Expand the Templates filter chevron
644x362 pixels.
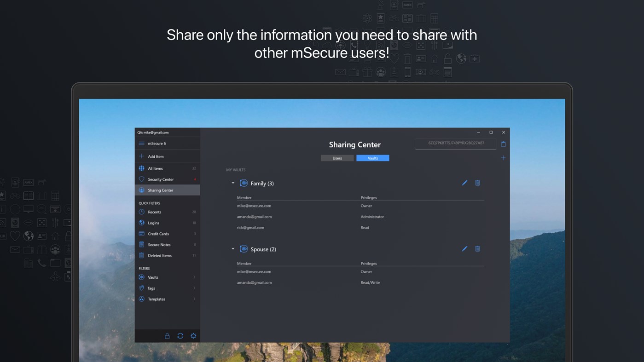(194, 299)
